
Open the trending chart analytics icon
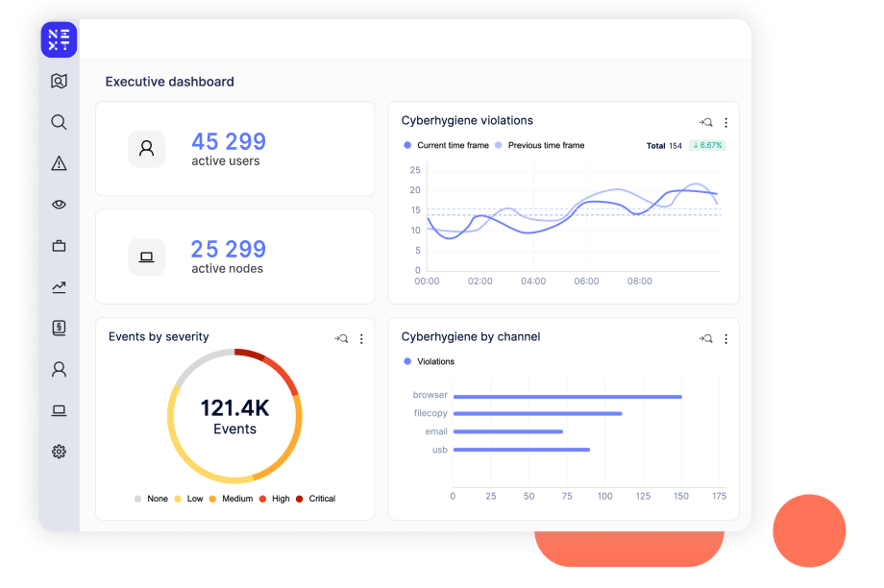pos(59,287)
